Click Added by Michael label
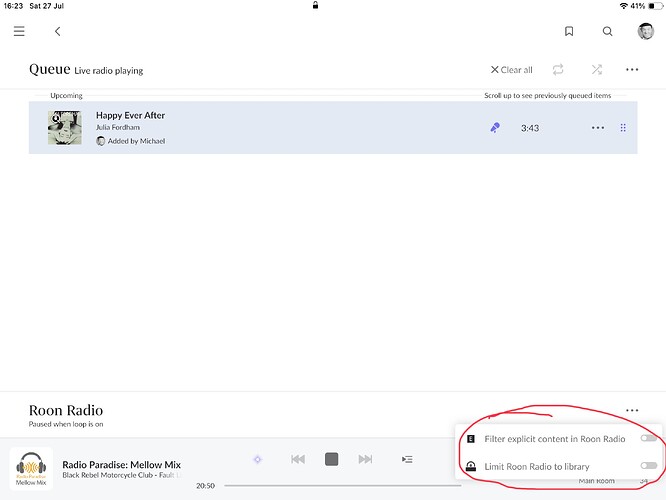This screenshot has height=500, width=666. pos(136,141)
